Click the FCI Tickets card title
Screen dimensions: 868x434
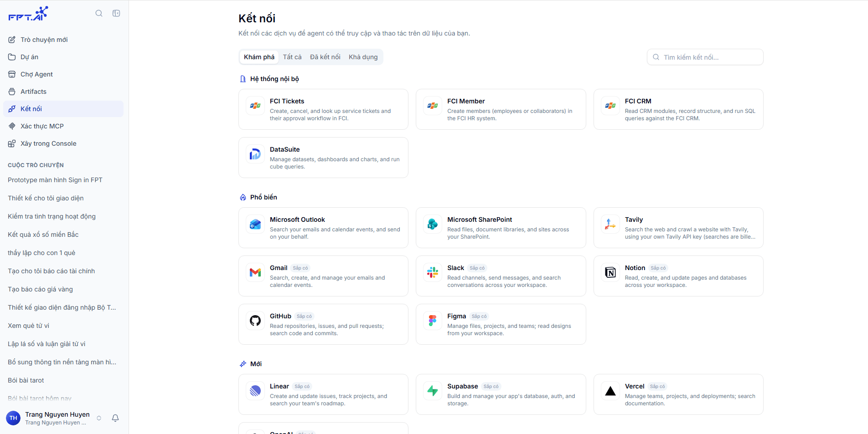click(287, 101)
